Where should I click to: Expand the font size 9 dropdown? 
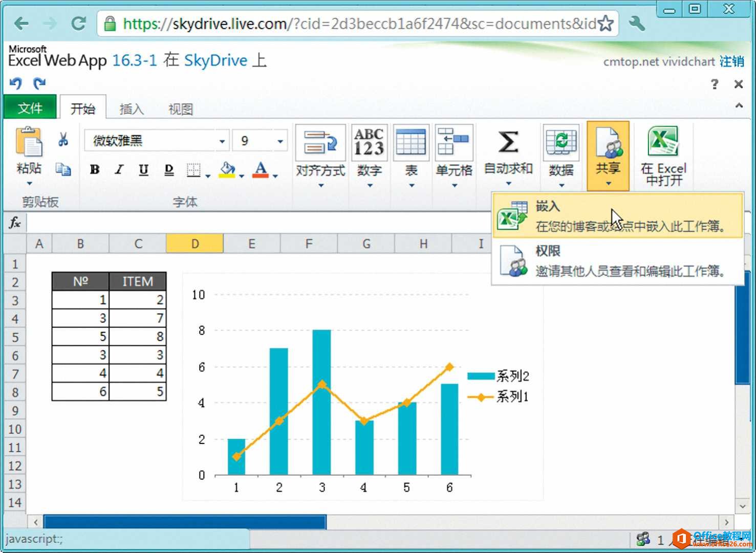tap(280, 141)
